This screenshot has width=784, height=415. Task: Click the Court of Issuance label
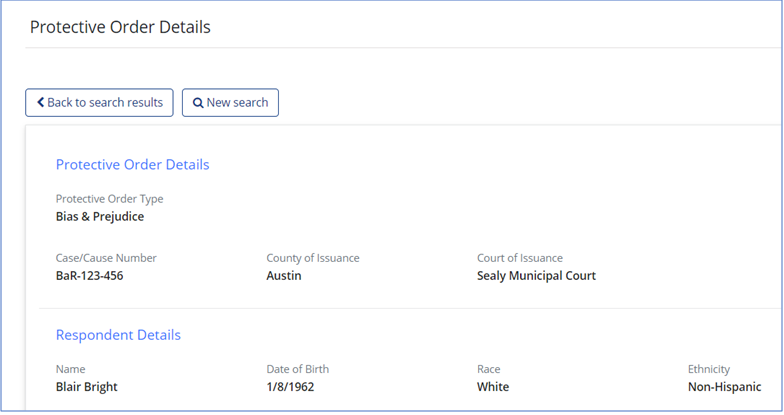point(520,258)
